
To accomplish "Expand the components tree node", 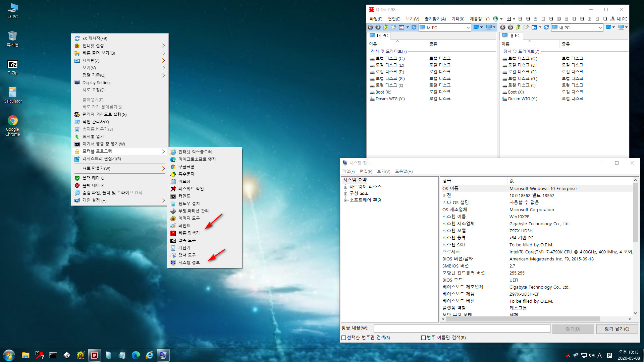I will tap(345, 193).
